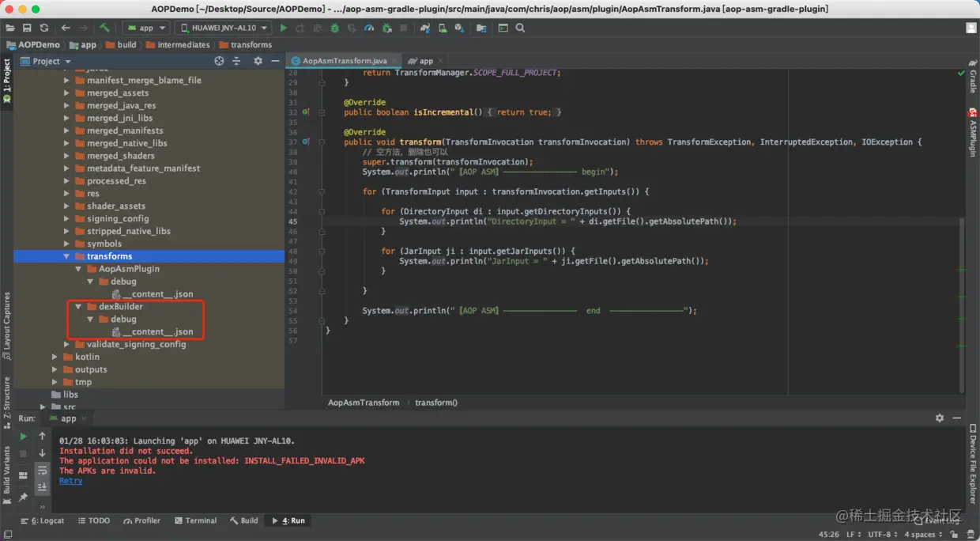Open the Build tool tab at the bottom
The height and width of the screenshot is (541, 980).
(244, 520)
